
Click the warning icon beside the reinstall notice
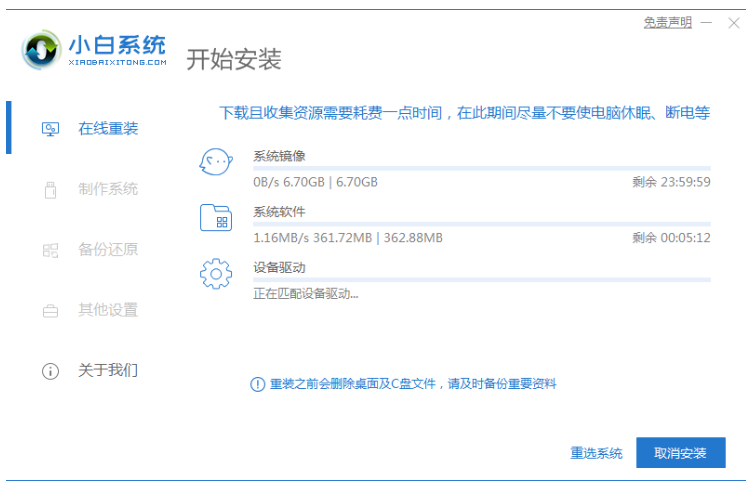coord(257,384)
